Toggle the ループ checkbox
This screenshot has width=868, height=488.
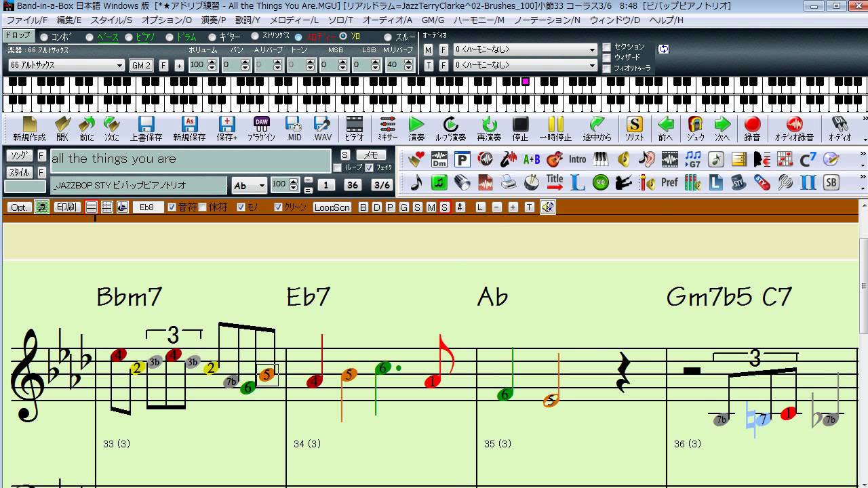tap(338, 167)
